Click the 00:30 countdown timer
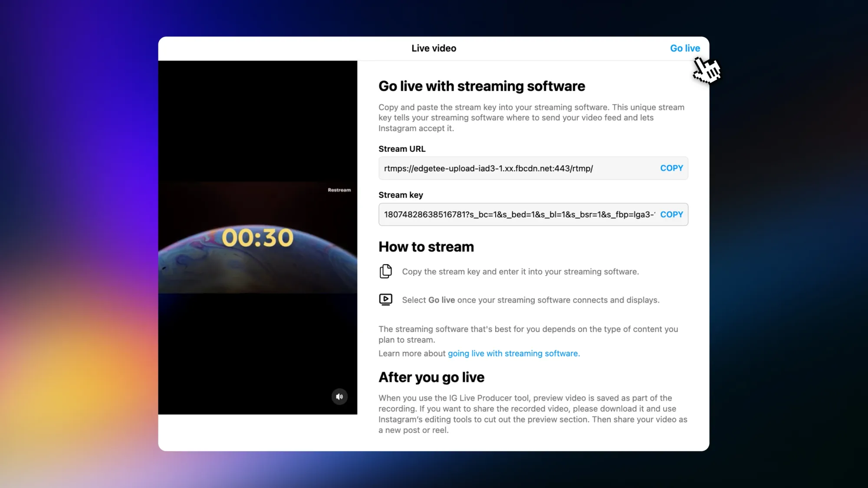The height and width of the screenshot is (488, 868). tap(257, 238)
